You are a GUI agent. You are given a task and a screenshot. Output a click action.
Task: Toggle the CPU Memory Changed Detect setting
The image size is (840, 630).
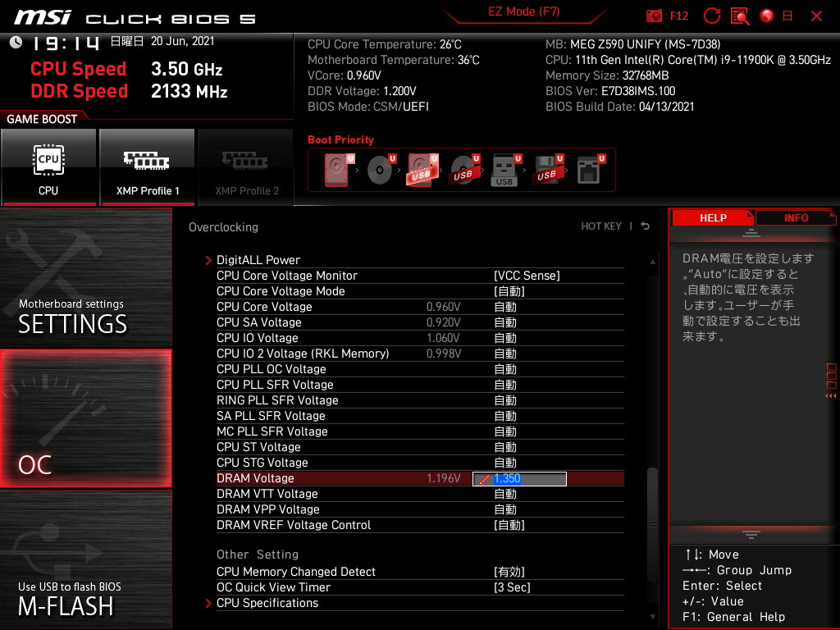tap(509, 572)
